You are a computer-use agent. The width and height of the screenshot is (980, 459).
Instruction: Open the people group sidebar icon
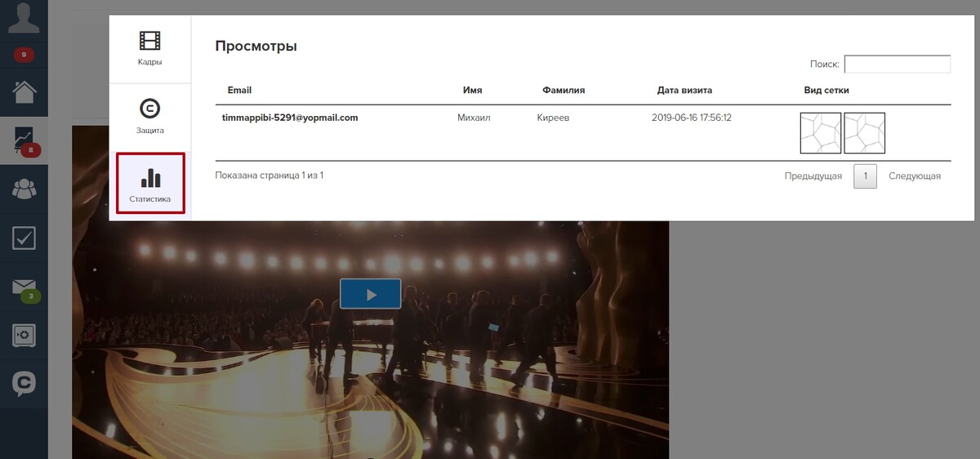[24, 189]
